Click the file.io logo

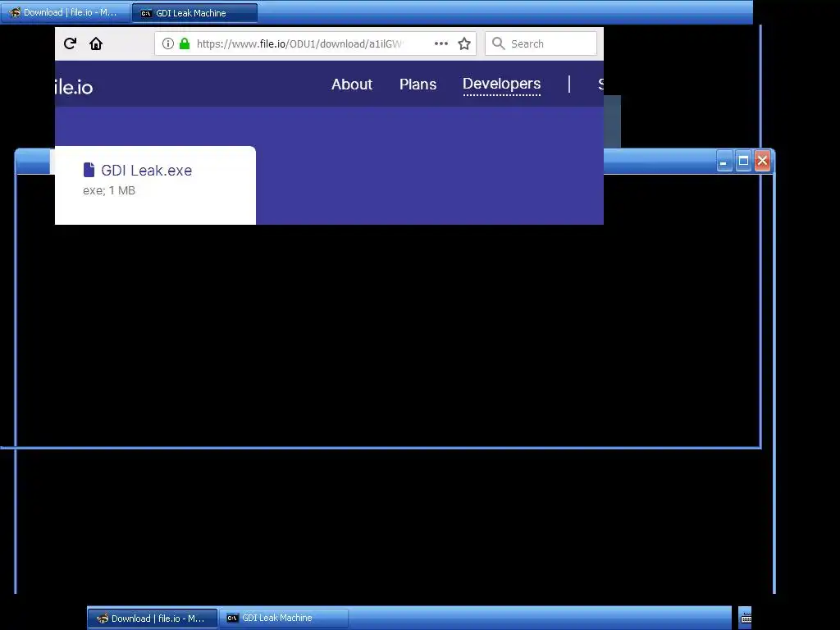[74, 87]
